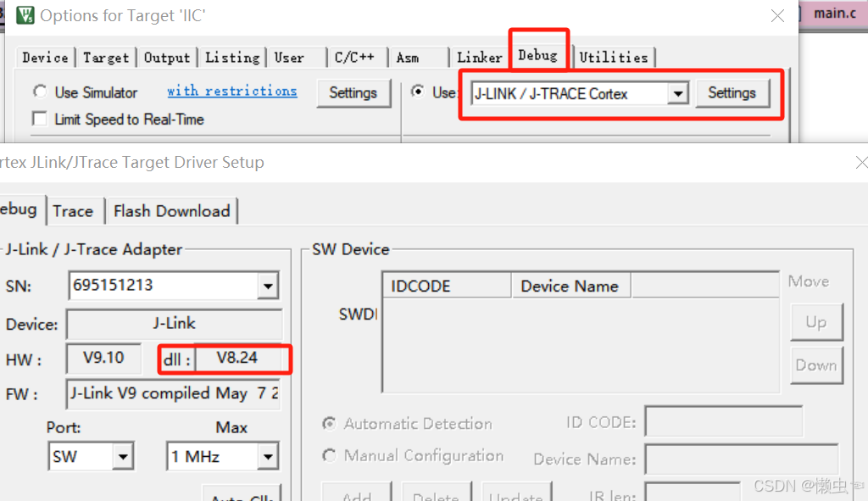
Task: Click the Device Name input field
Action: click(742, 459)
